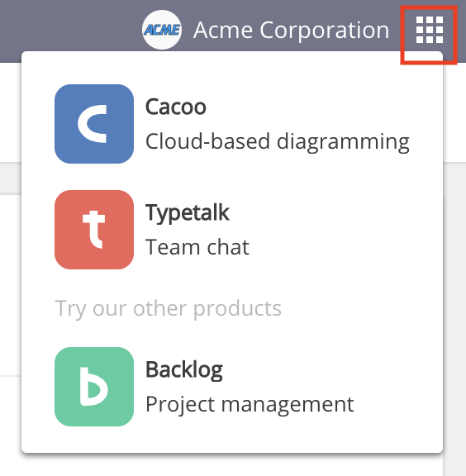Viewport: 466px width, 476px height.
Task: Click the Team chat description
Action: pyautogui.click(x=197, y=247)
